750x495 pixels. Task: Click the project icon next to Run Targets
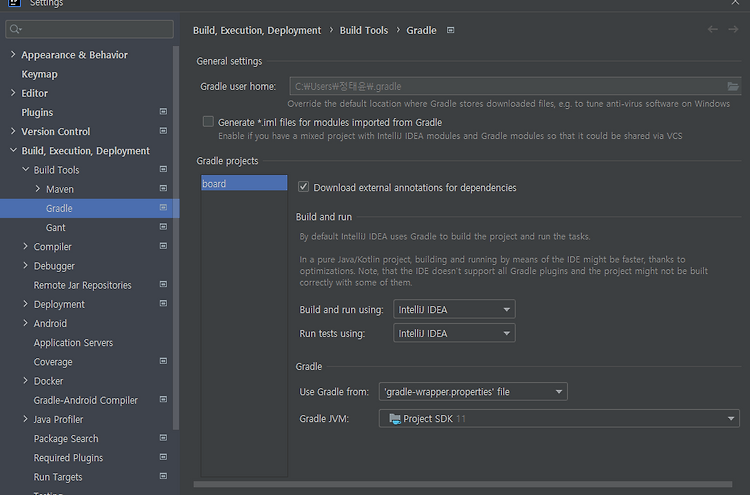click(163, 476)
